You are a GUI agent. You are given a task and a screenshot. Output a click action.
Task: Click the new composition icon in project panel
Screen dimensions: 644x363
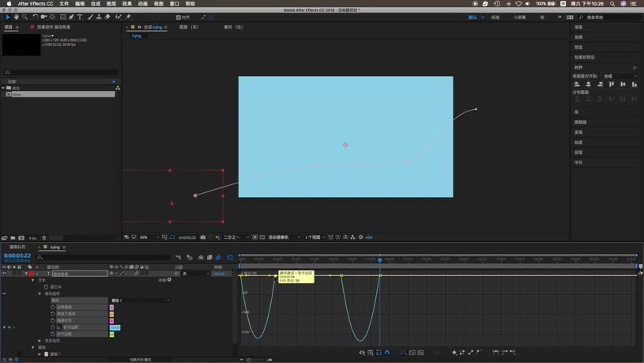pos(21,237)
